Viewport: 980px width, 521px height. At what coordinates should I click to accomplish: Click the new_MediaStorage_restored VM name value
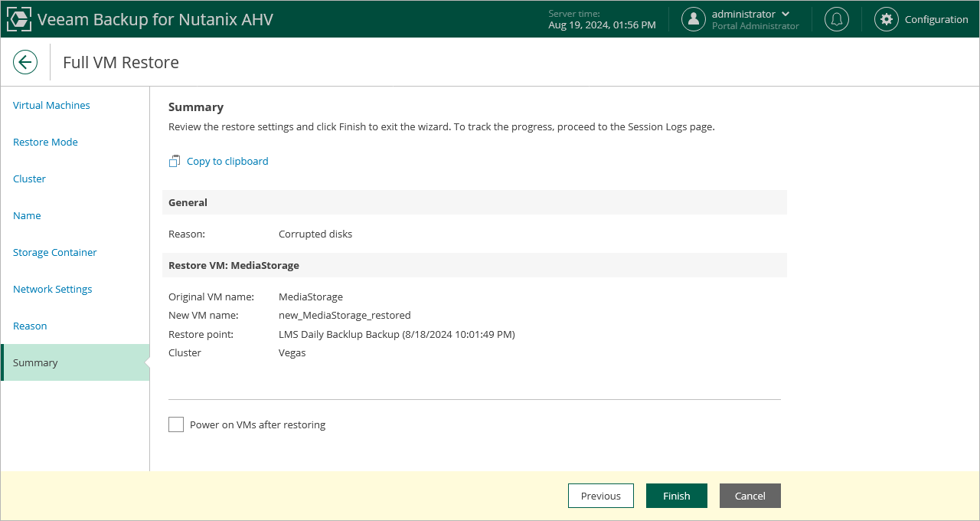coord(345,315)
